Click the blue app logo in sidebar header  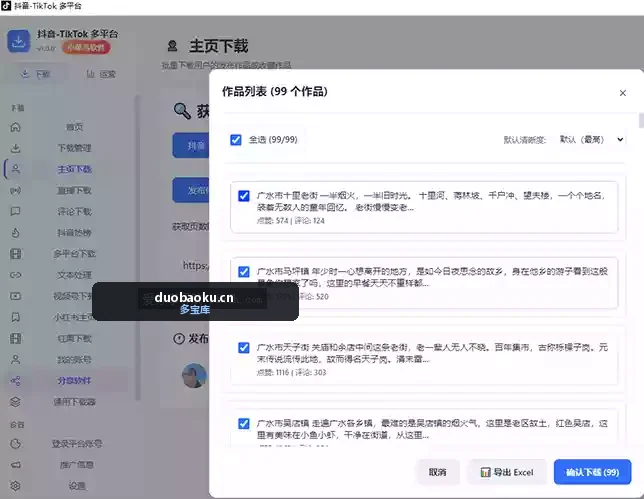point(18,41)
